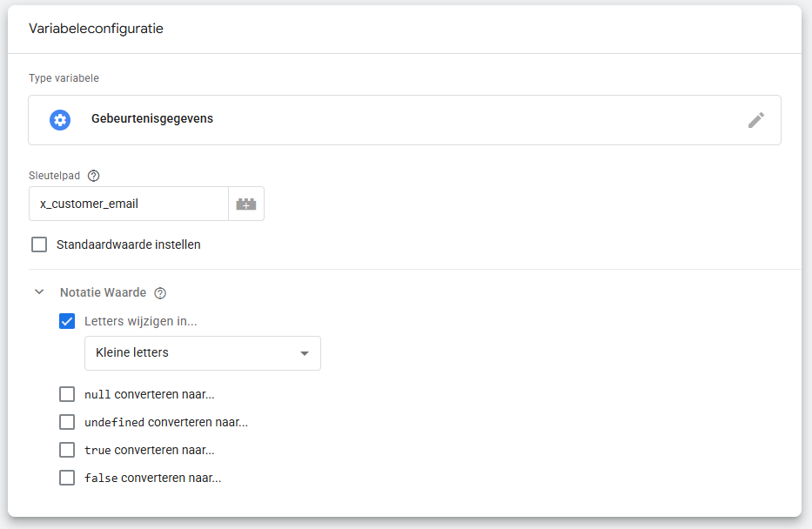Click the Standaardwaarde instellen label text
The height and width of the screenshot is (529, 812).
click(x=129, y=244)
